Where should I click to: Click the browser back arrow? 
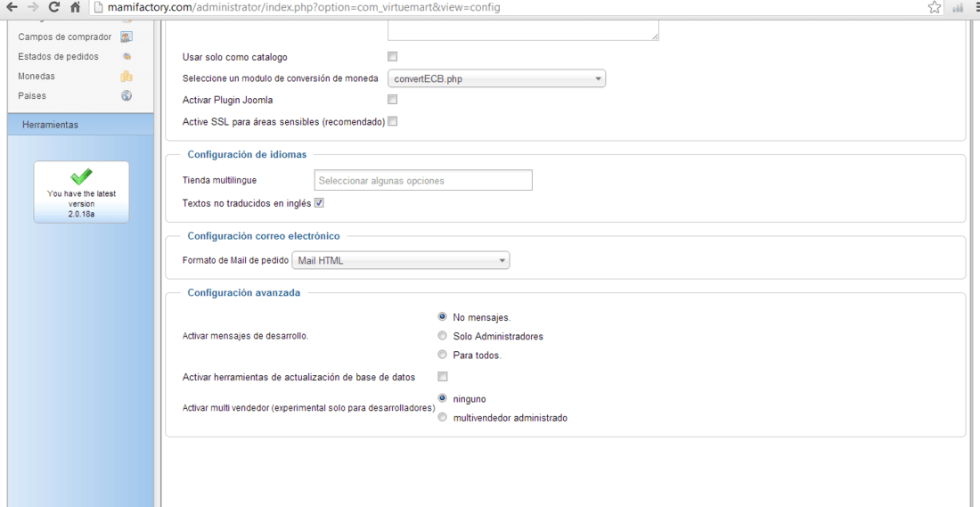coord(12,7)
